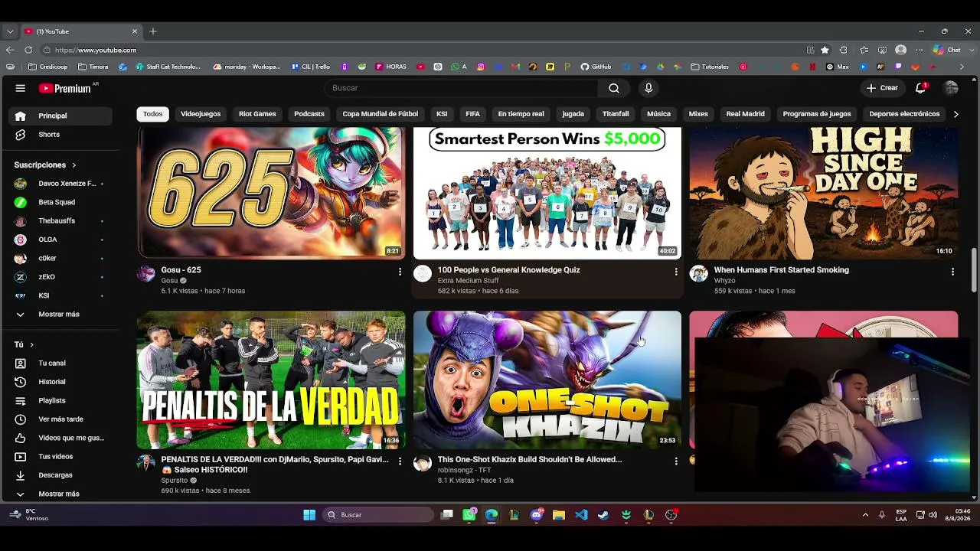Bookmark this page with star icon

[x=825, y=50]
